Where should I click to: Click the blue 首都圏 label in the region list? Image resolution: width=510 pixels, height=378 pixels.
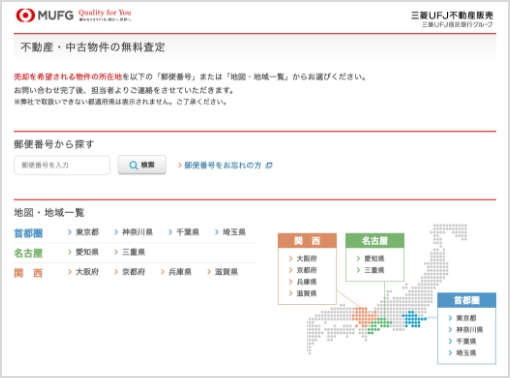point(28,233)
